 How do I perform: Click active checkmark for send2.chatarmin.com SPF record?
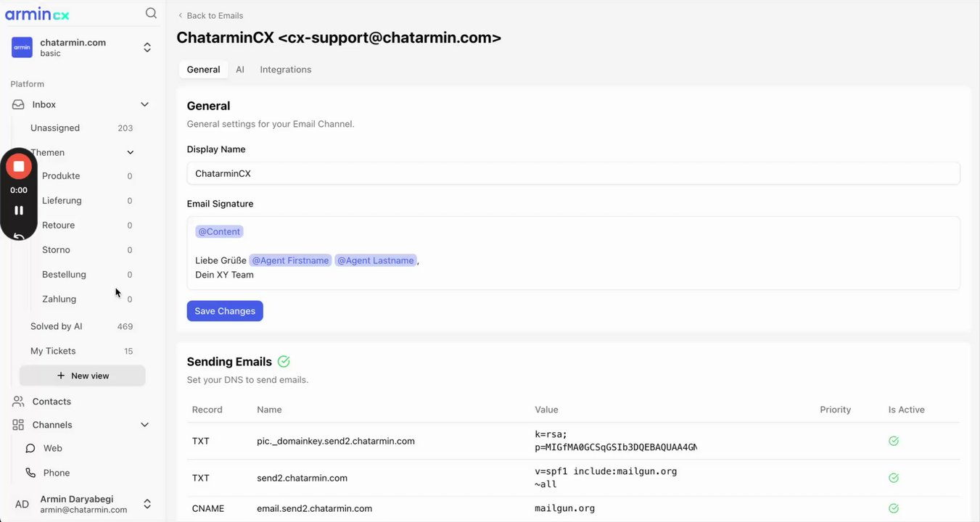click(894, 478)
